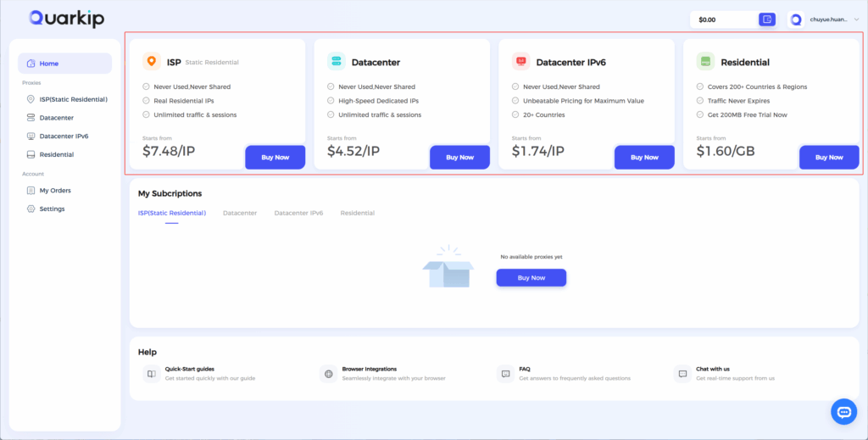Click 'High-Speed Dedicated IPs' feature text
The height and width of the screenshot is (440, 868).
379,101
